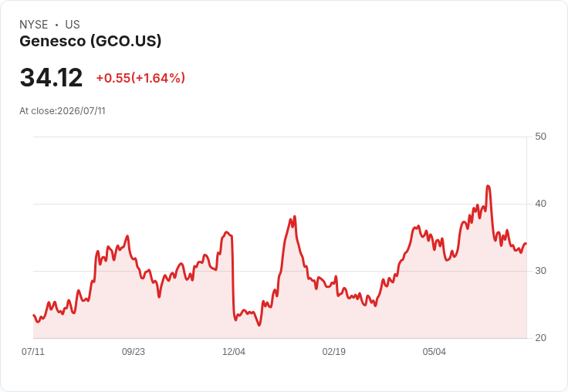Click the +0.55(+1.64%) price change
Screen dimensions: 568x392
(x=140, y=78)
